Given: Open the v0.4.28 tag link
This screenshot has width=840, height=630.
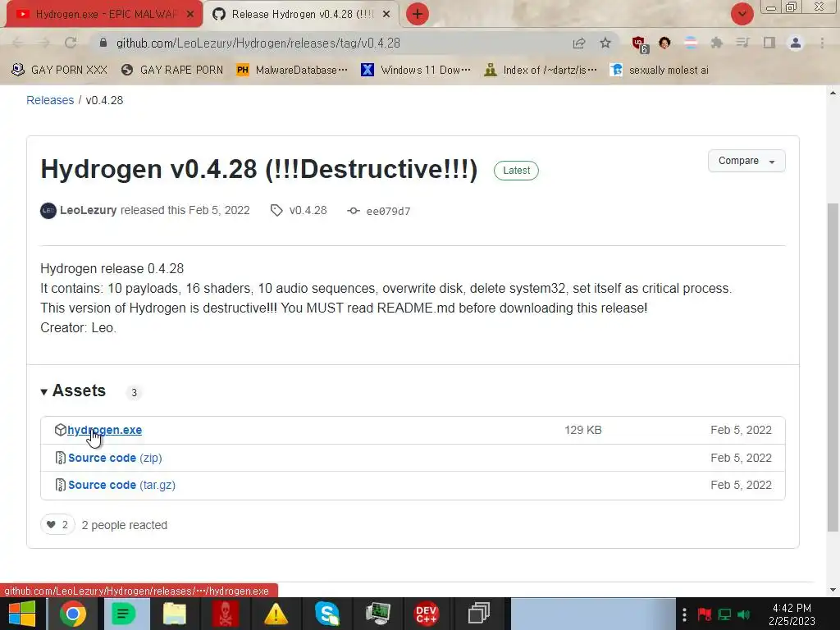Looking at the screenshot, I should pos(299,210).
